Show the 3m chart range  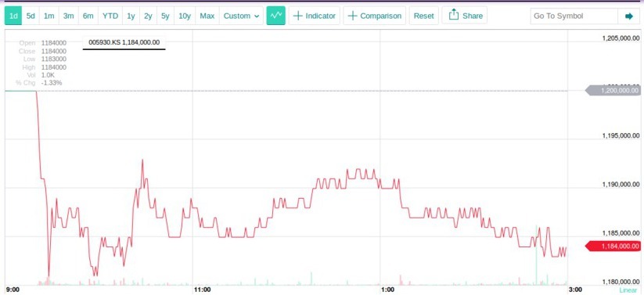(x=68, y=16)
